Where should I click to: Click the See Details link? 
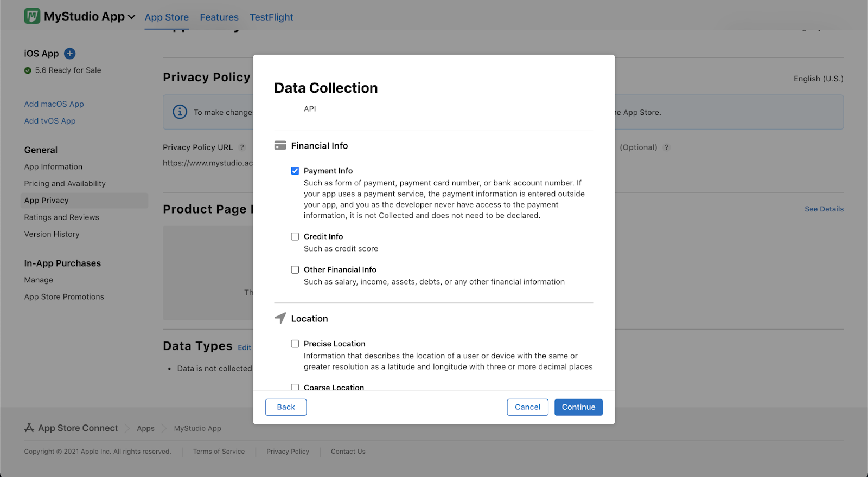tap(824, 209)
